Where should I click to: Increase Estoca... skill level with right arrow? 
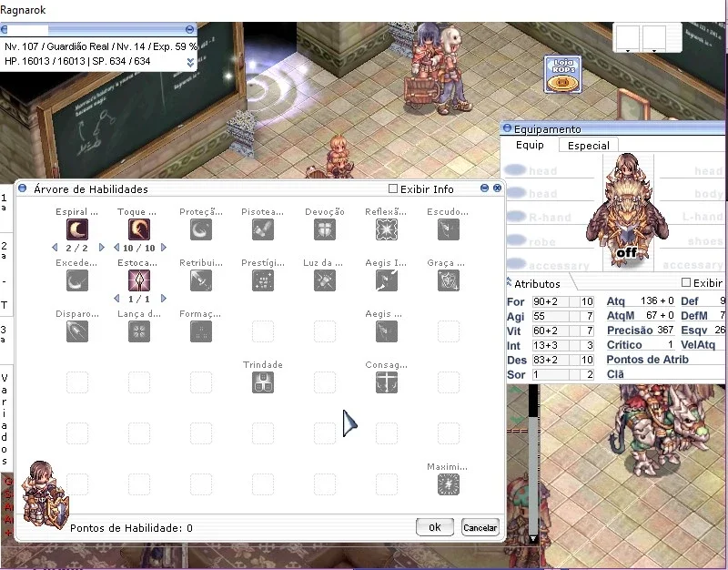[164, 299]
